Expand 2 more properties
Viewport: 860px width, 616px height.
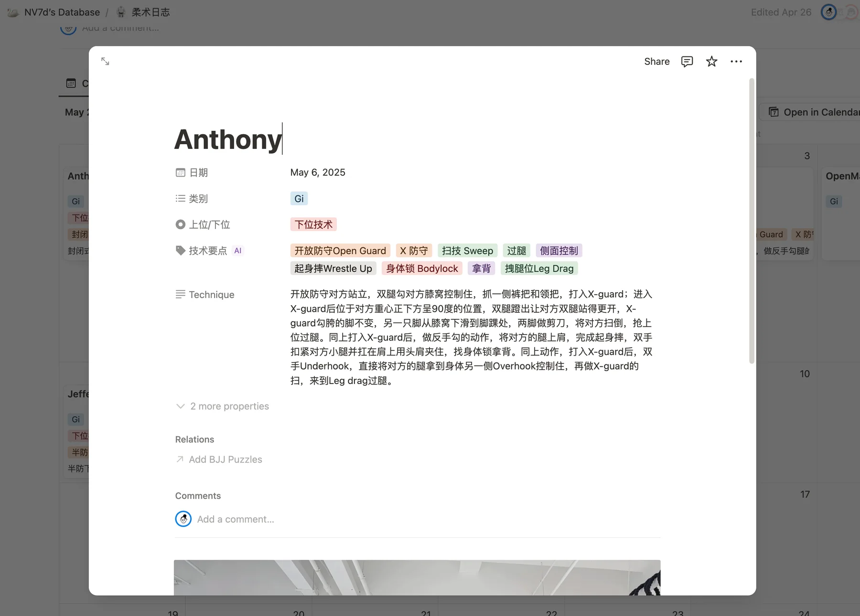coord(223,406)
